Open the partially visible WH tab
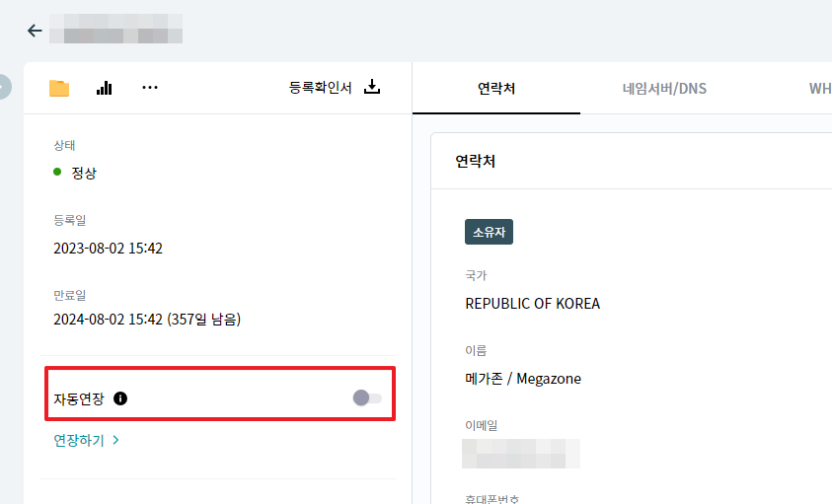This screenshot has width=832, height=504. pos(819,89)
